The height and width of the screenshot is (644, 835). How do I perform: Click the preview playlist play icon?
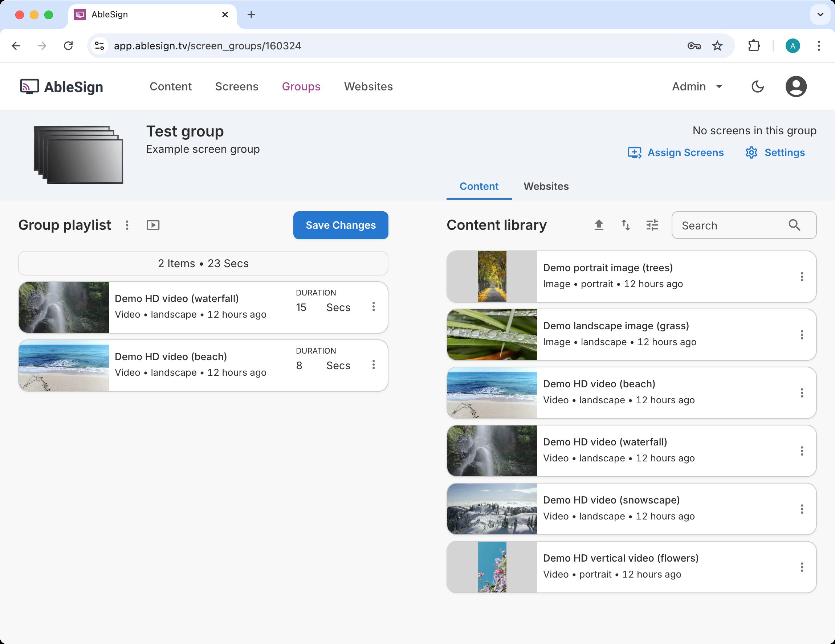click(x=153, y=225)
